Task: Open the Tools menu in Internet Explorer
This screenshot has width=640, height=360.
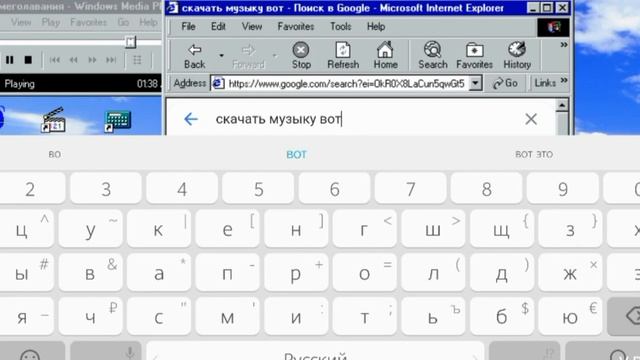Action: coord(341,27)
